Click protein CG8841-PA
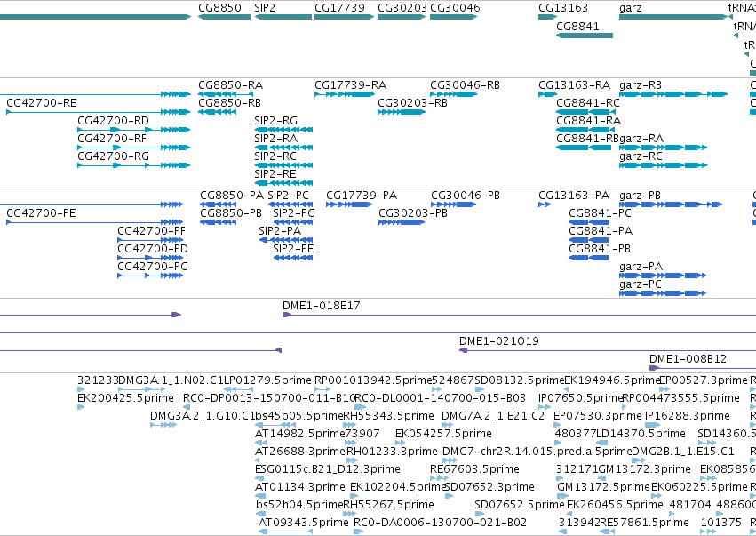This screenshot has width=756, height=536. (x=588, y=240)
